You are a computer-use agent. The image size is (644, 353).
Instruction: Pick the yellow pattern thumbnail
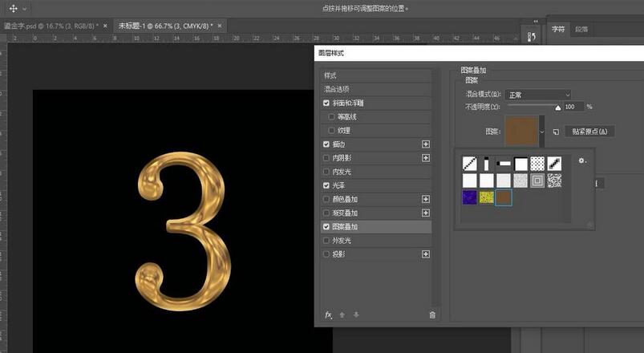(487, 197)
